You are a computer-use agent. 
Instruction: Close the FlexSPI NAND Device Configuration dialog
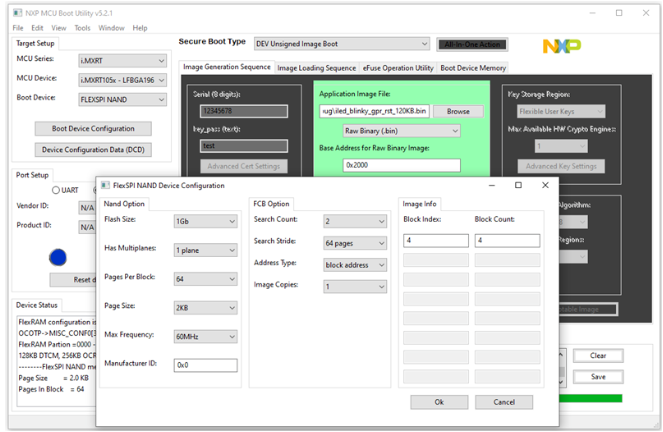[545, 185]
